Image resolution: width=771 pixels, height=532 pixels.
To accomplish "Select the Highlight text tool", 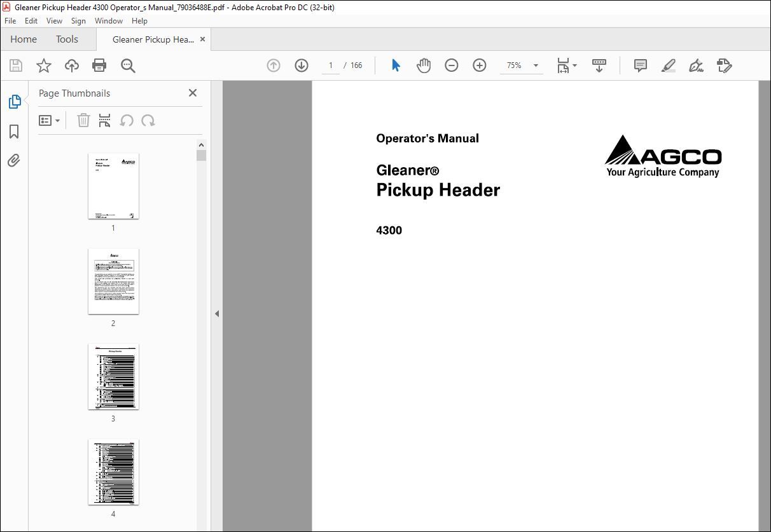I will tap(668, 65).
